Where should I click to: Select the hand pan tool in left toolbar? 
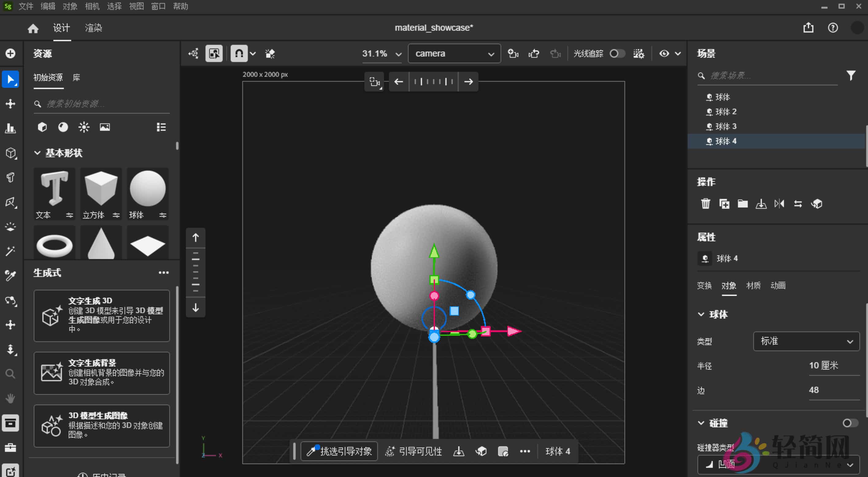[10, 399]
